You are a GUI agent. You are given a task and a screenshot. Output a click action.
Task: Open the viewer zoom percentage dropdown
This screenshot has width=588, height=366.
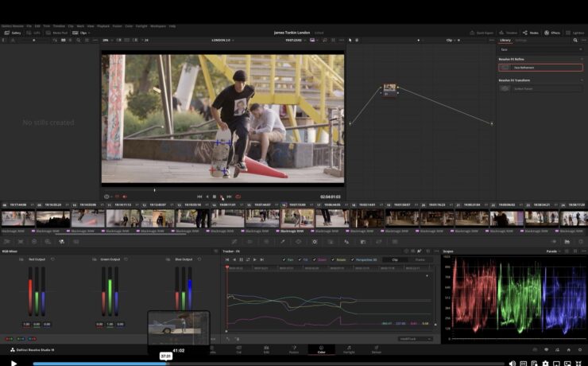coord(107,40)
